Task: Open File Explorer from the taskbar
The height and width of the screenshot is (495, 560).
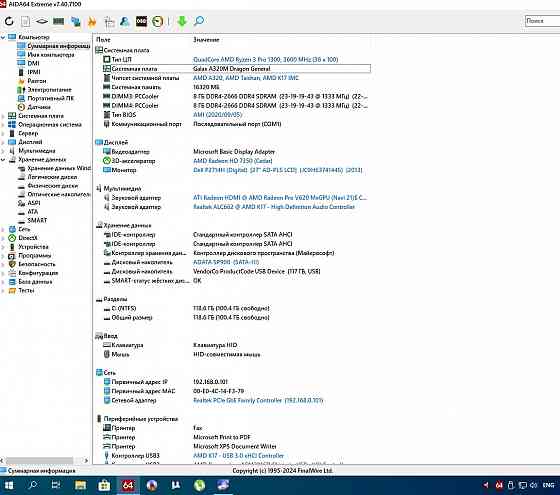Action: point(81,485)
